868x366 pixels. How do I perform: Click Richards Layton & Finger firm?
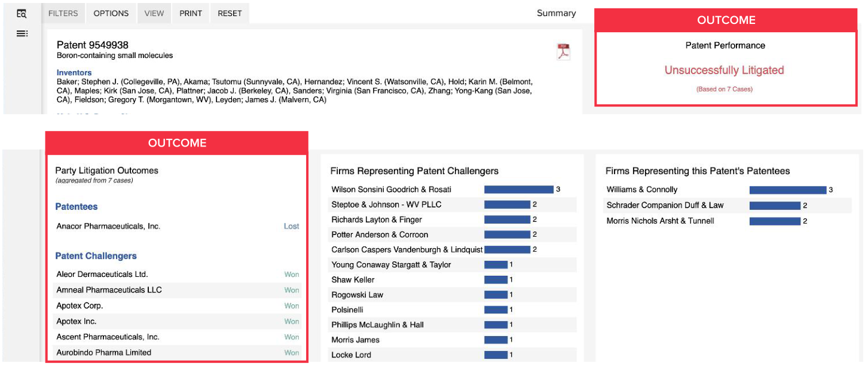(377, 219)
